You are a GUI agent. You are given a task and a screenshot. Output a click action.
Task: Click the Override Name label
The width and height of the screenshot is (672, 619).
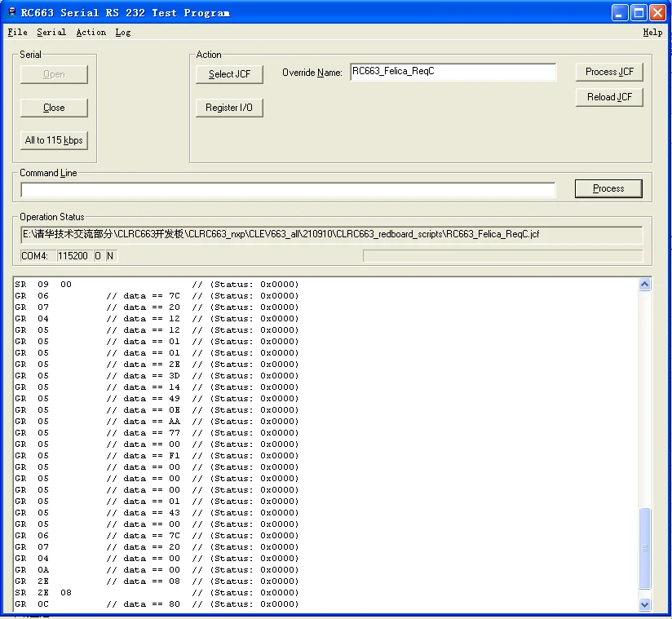point(312,73)
